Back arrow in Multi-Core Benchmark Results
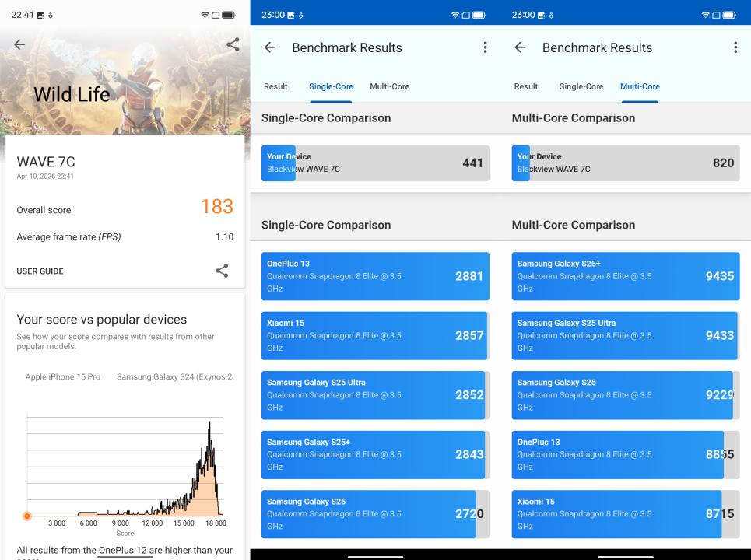This screenshot has width=751, height=560. [x=520, y=47]
